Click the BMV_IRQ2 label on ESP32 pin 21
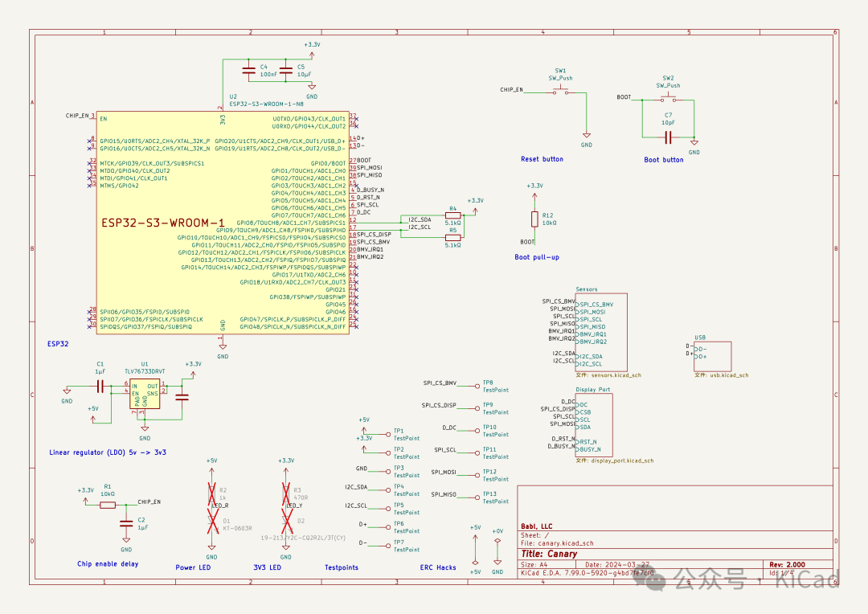Viewport: 868px width, 614px height. click(x=370, y=257)
